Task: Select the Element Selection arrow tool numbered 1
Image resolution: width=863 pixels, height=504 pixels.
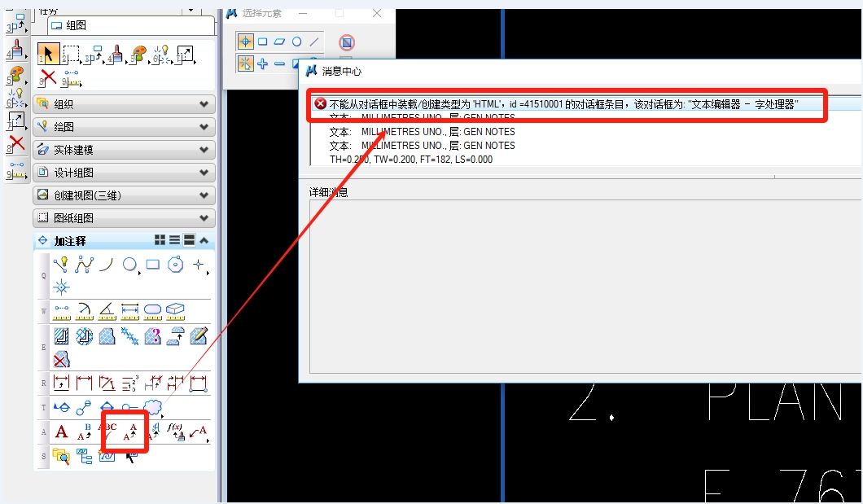Action: (48, 55)
